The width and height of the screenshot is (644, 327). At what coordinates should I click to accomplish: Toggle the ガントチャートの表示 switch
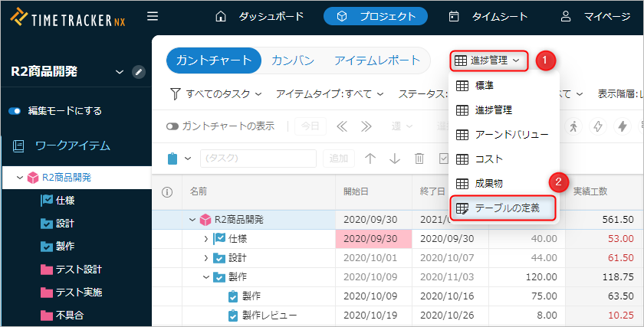click(172, 126)
